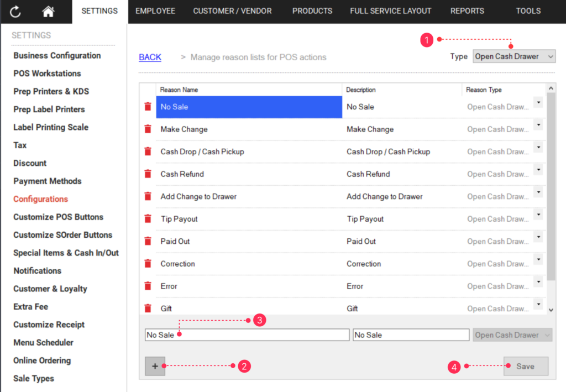Click the description input field
The image size is (566, 392).
pos(411,335)
